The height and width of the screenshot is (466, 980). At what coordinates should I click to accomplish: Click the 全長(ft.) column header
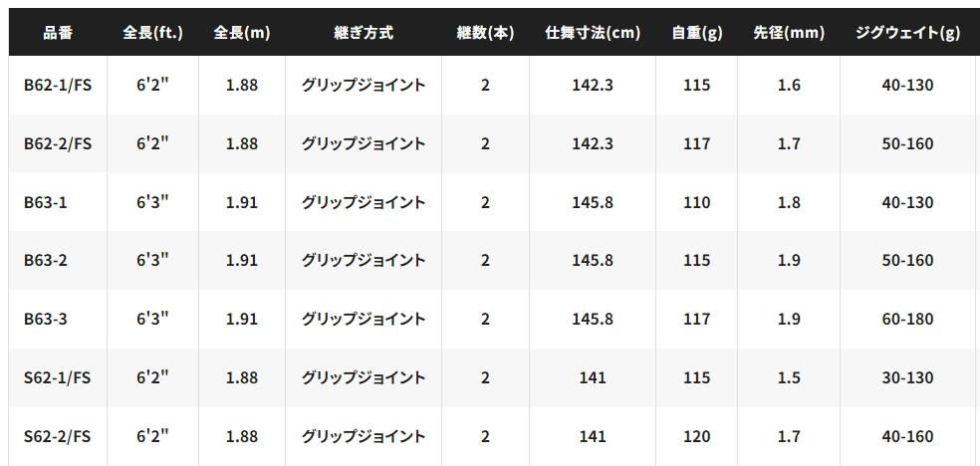[152, 33]
